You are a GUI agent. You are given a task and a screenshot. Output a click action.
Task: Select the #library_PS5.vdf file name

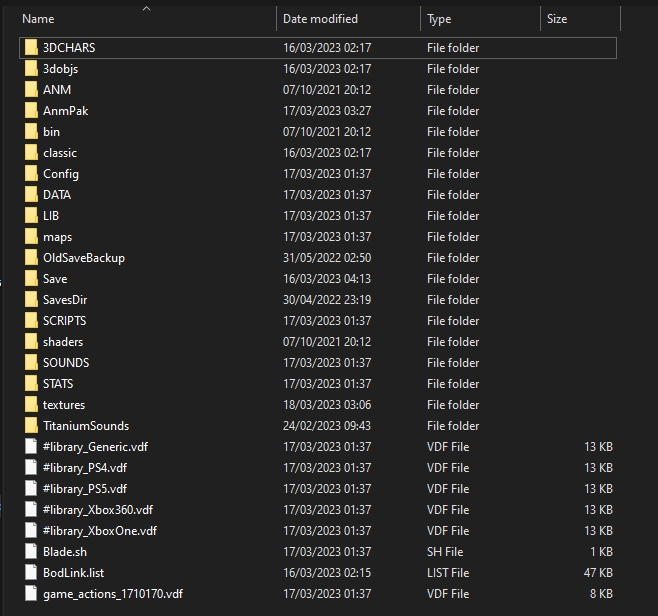coord(85,488)
